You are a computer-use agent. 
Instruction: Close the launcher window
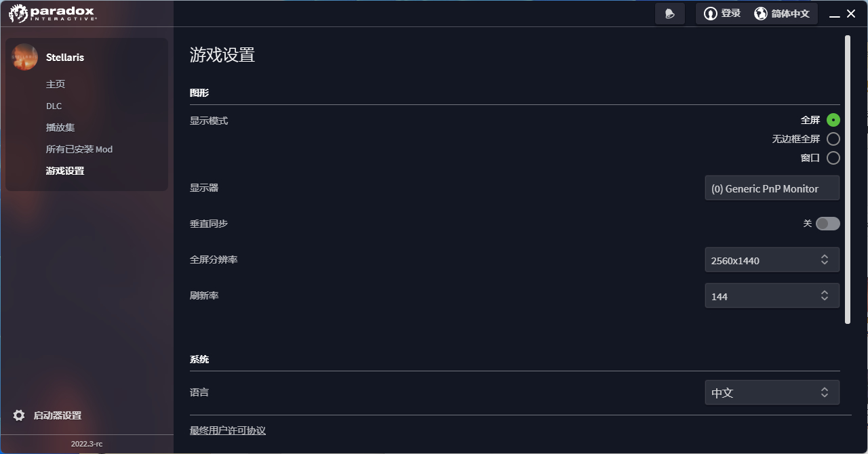click(851, 14)
